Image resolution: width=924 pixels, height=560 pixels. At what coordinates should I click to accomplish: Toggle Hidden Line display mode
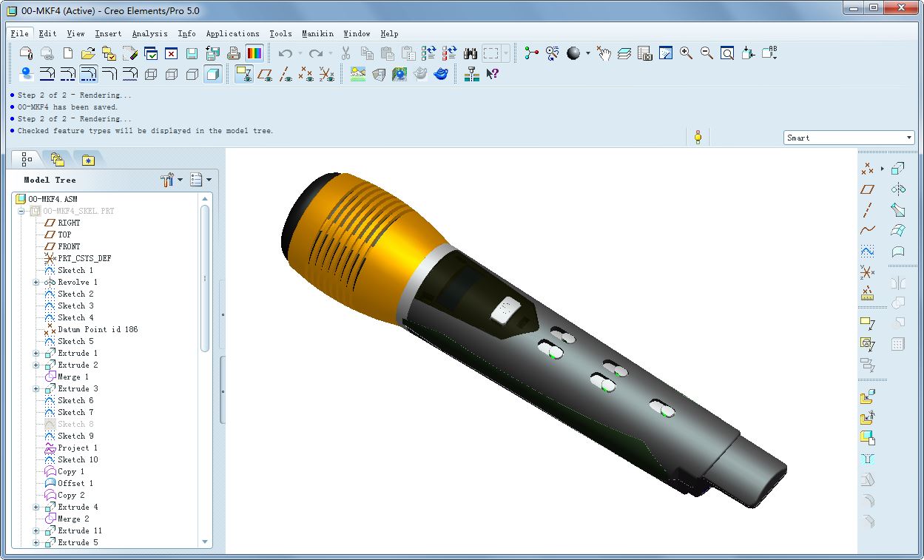click(172, 74)
